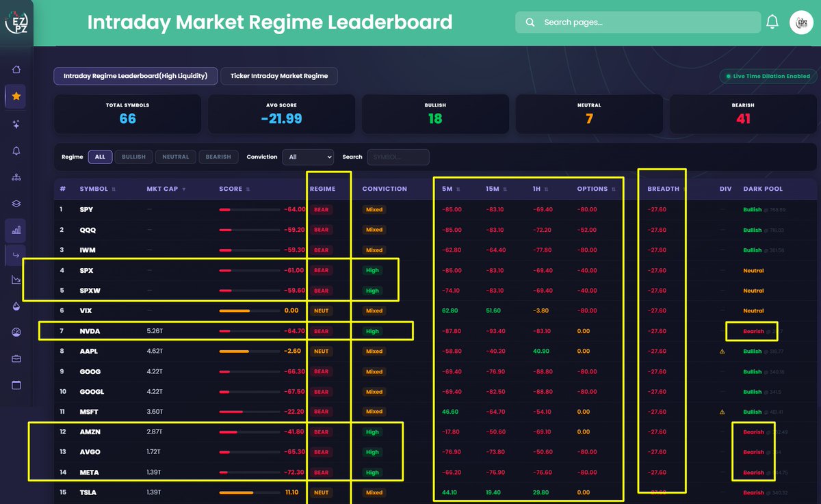This screenshot has height=504, width=821.
Task: Click TSLA score progress bar
Action: (249, 492)
